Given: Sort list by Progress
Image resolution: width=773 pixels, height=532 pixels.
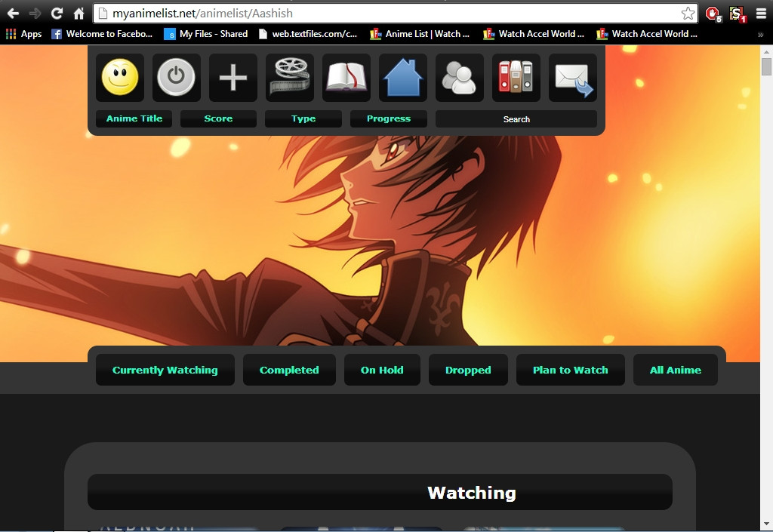Looking at the screenshot, I should point(389,119).
